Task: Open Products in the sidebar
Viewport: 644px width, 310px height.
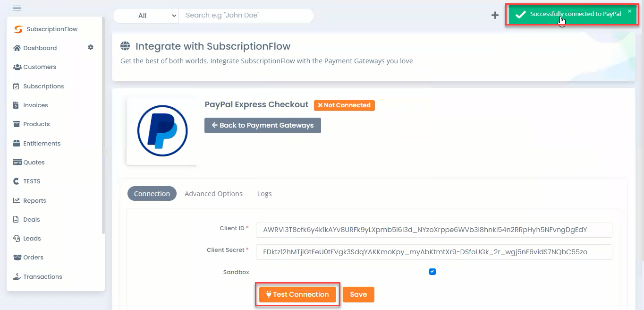Action: [x=36, y=124]
